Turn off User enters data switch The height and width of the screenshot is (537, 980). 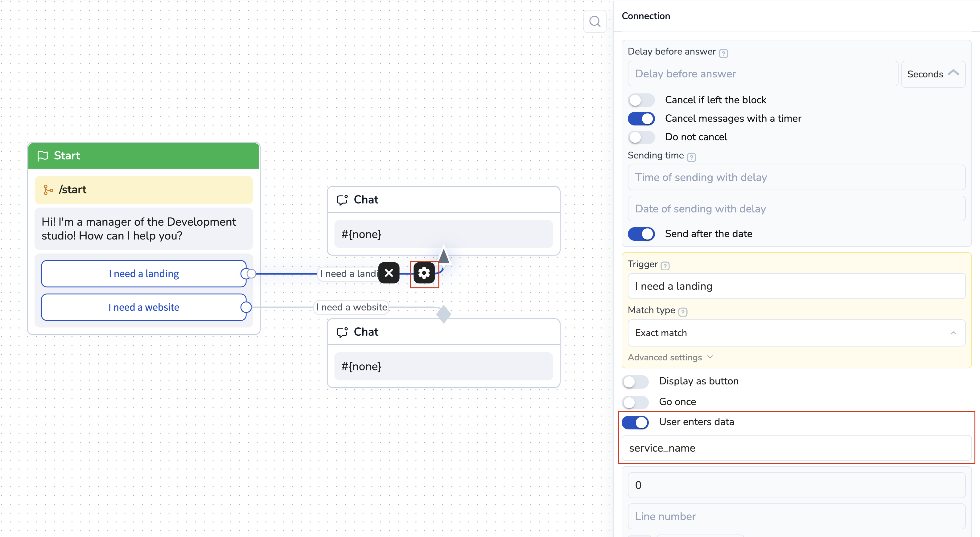(x=635, y=422)
